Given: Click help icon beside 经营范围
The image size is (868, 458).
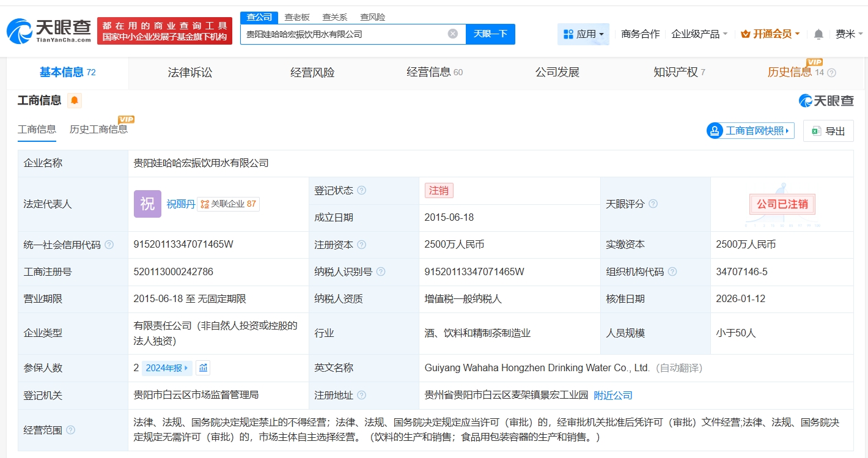Looking at the screenshot, I should tap(70, 430).
